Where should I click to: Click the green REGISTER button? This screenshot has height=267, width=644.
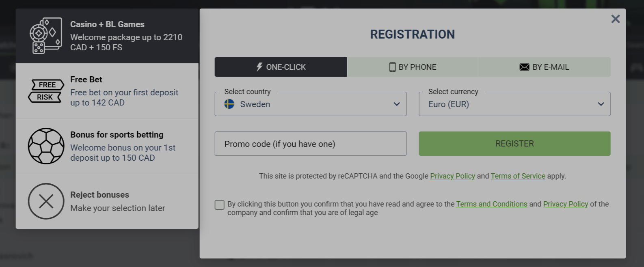point(514,144)
